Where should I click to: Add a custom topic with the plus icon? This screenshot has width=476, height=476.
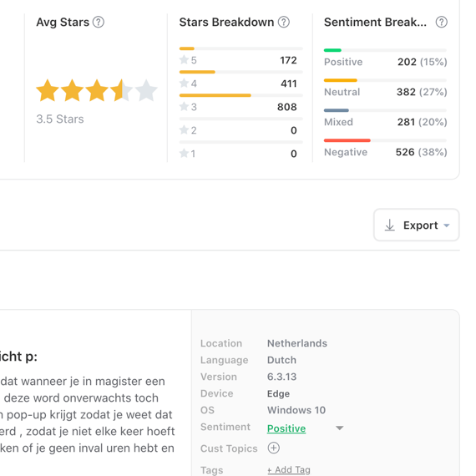pyautogui.click(x=274, y=448)
